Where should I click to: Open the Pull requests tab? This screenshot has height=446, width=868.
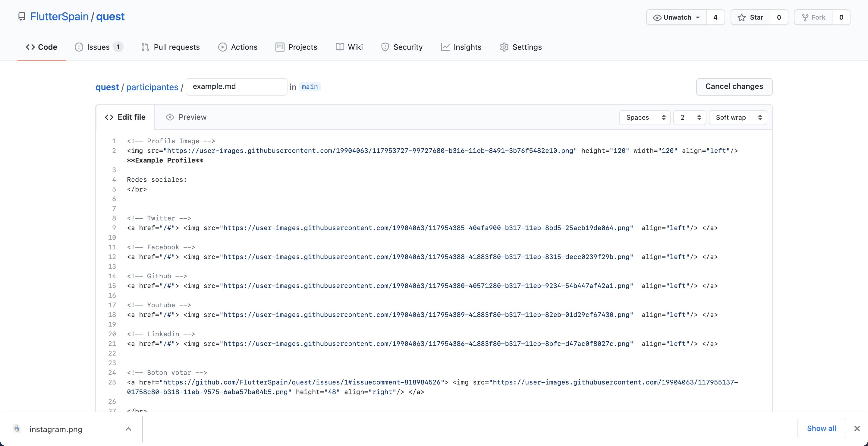point(171,47)
